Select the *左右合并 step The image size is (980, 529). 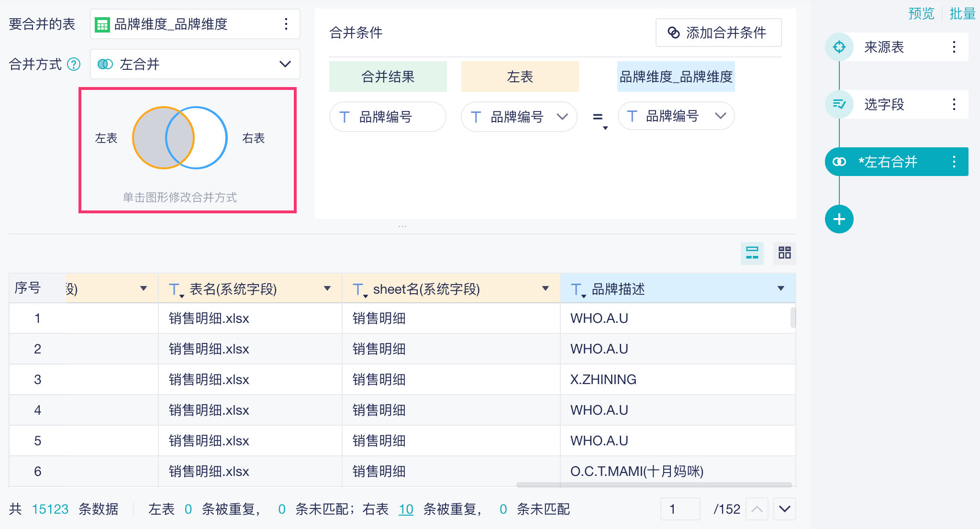point(888,162)
